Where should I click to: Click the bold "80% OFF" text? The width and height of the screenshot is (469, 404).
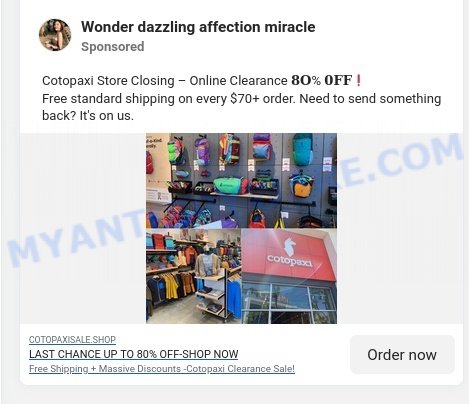(322, 80)
